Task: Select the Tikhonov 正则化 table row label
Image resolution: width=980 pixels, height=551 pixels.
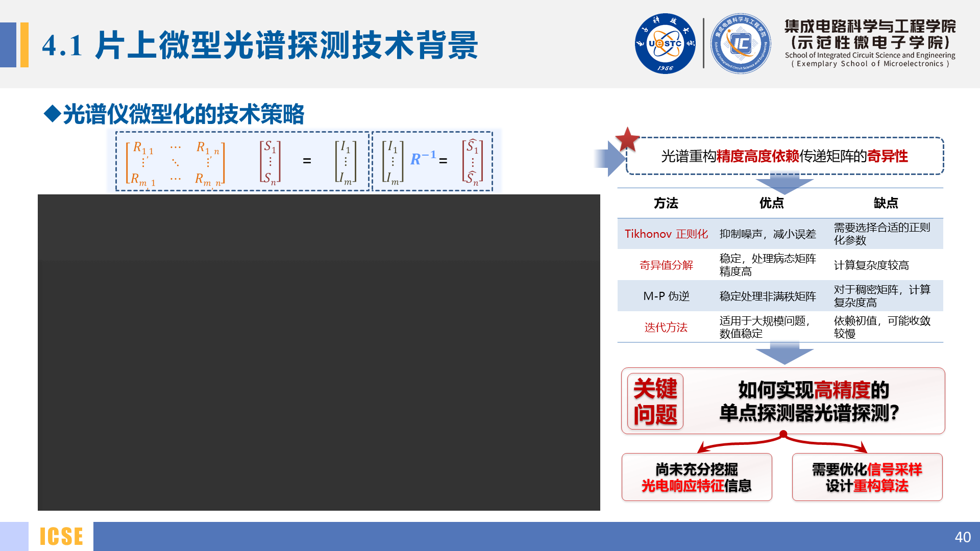Action: click(x=666, y=234)
